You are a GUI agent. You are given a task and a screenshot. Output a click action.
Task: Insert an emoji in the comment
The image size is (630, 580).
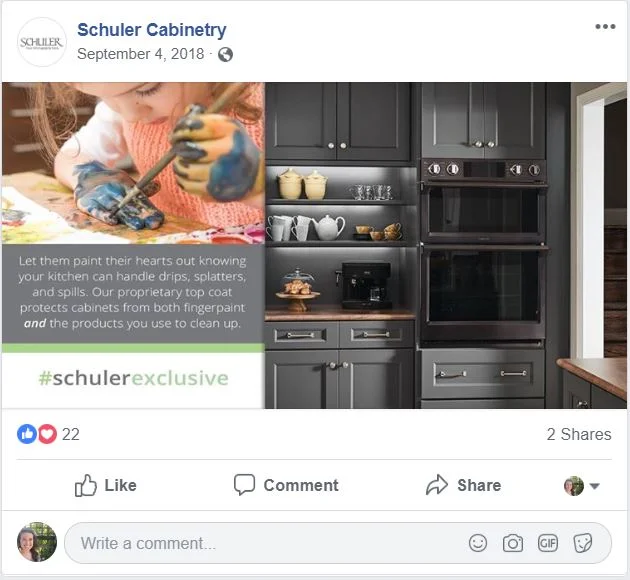[478, 543]
